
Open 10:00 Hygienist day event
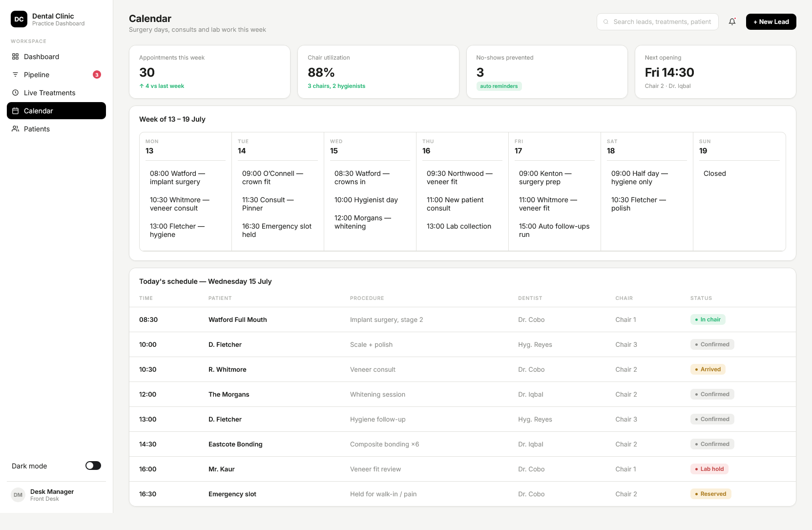(x=366, y=200)
